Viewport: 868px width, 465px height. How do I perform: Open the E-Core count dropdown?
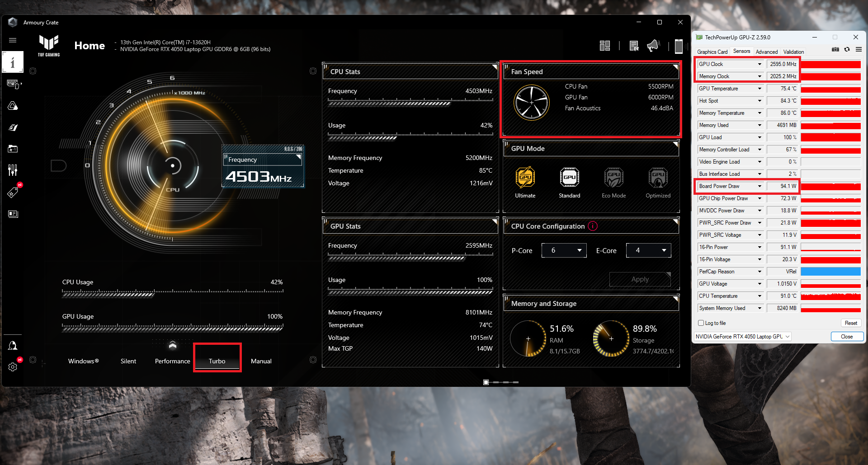pos(649,250)
